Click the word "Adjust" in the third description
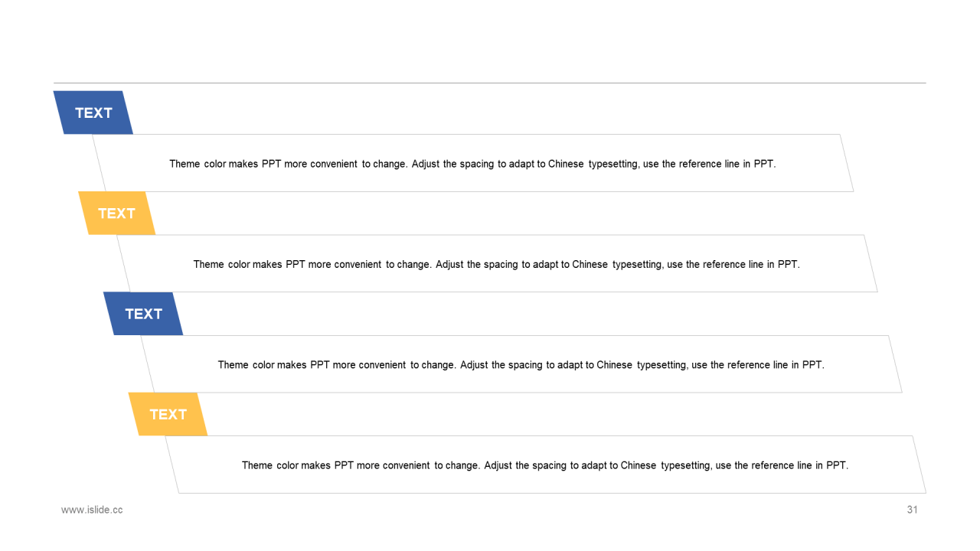 tap(475, 365)
